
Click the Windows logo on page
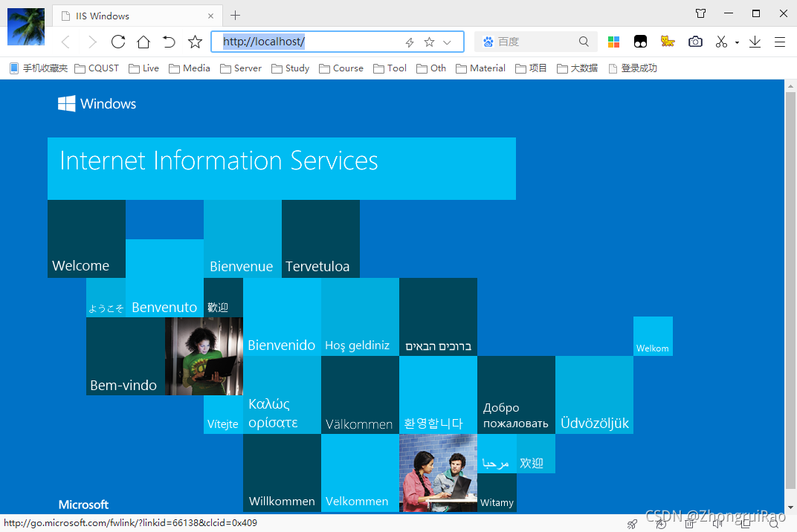coord(97,104)
